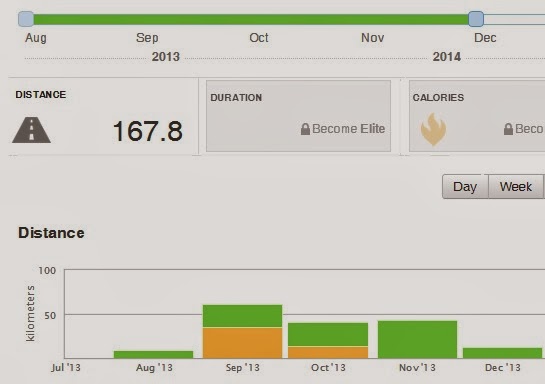Viewport: 545px width, 384px height.
Task: Click the green Nov '13 distance bar
Action: 417,340
